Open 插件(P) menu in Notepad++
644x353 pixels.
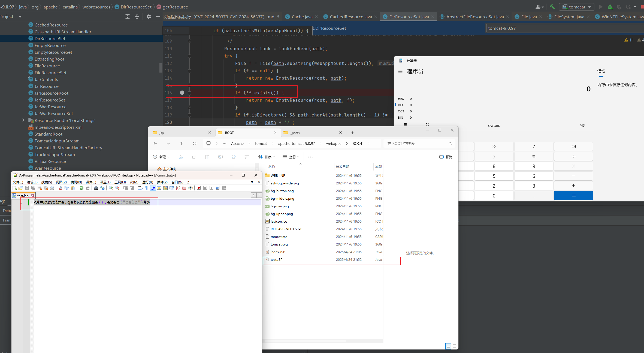point(162,182)
